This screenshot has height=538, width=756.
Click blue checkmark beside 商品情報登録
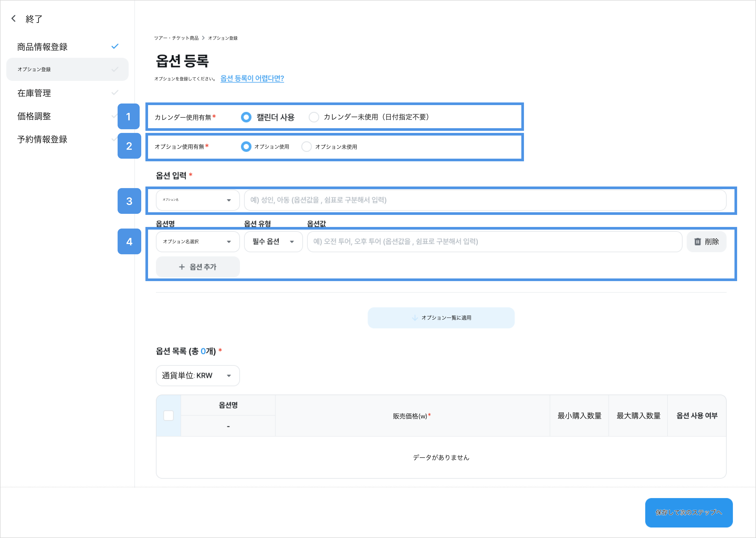tap(115, 46)
